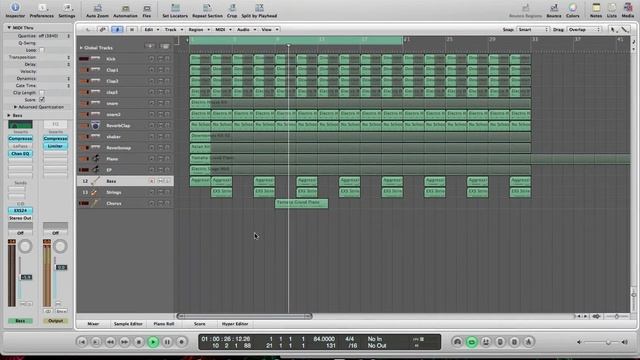
Task: Open the MIDI menu dropdown
Action: (223, 29)
